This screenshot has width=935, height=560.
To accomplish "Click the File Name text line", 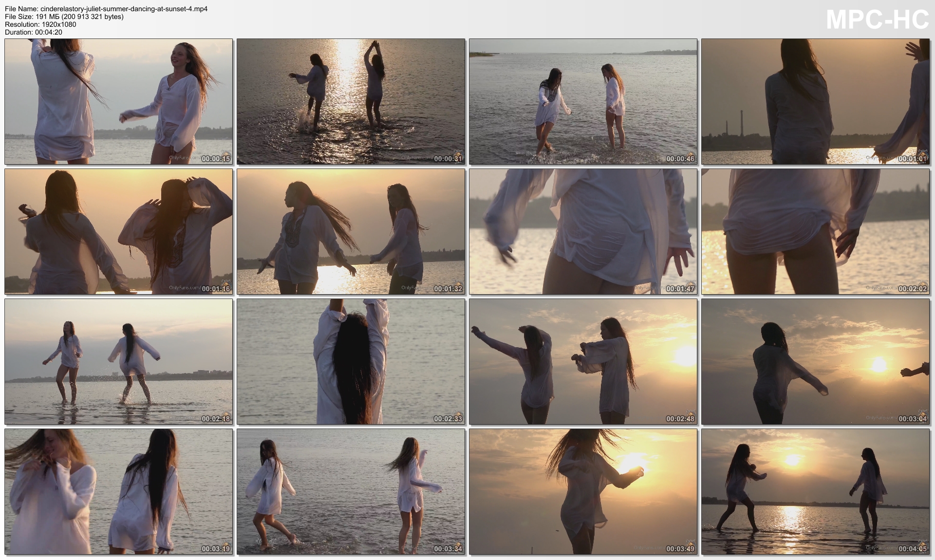I will [106, 9].
